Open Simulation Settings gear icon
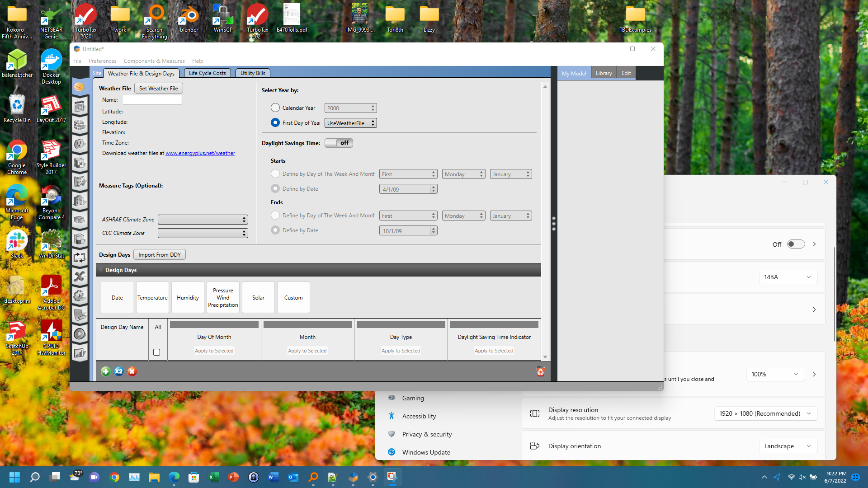The image size is (868, 488). pyautogui.click(x=80, y=296)
